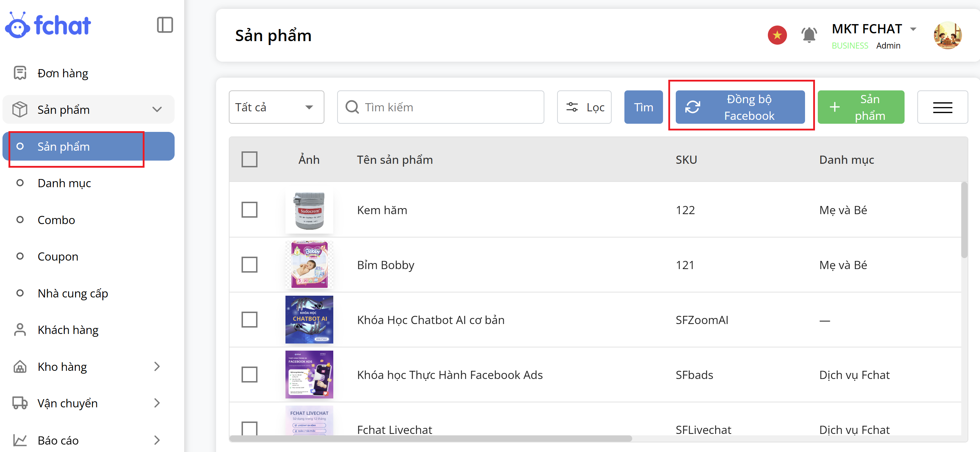
Task: Click the horizontal scrollbar under the table
Action: click(x=430, y=439)
